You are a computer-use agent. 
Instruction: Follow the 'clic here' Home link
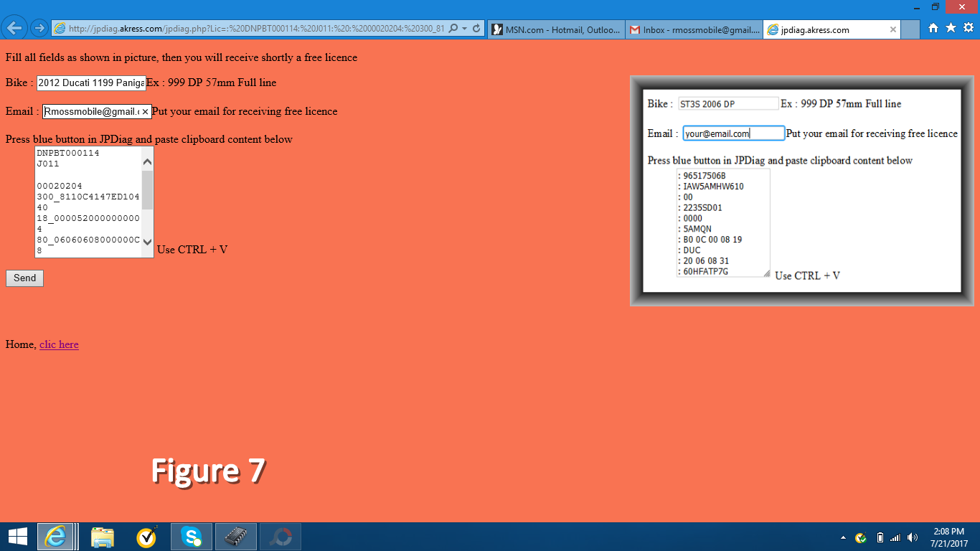pos(59,344)
